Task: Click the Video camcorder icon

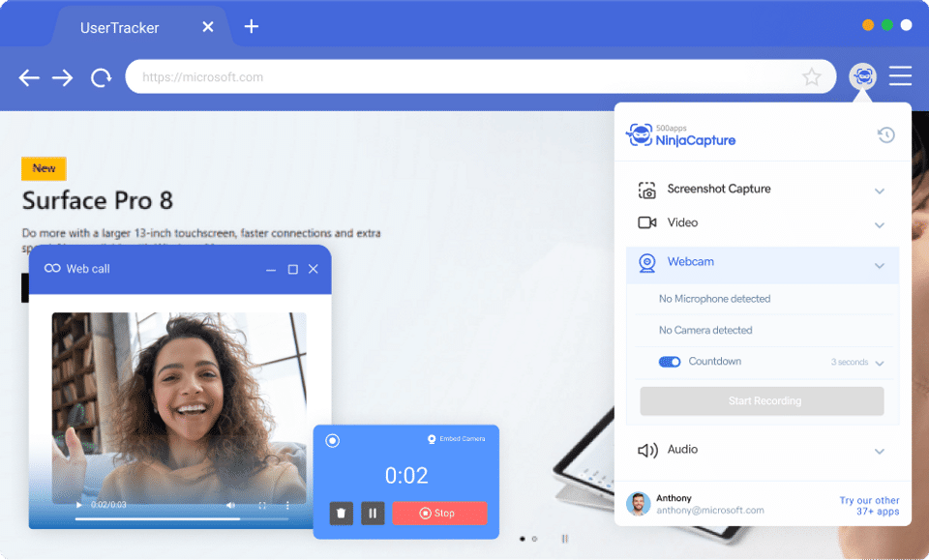Action: [x=647, y=222]
